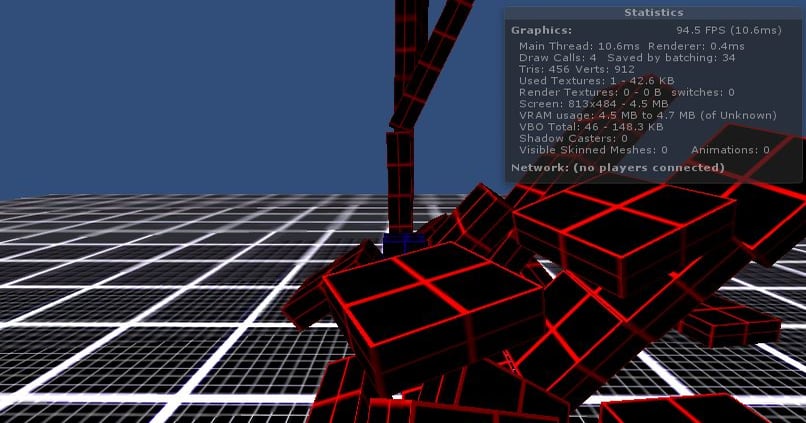The width and height of the screenshot is (806, 423).
Task: Click the Render Textures: 0 - 0 B entry
Action: [x=590, y=93]
